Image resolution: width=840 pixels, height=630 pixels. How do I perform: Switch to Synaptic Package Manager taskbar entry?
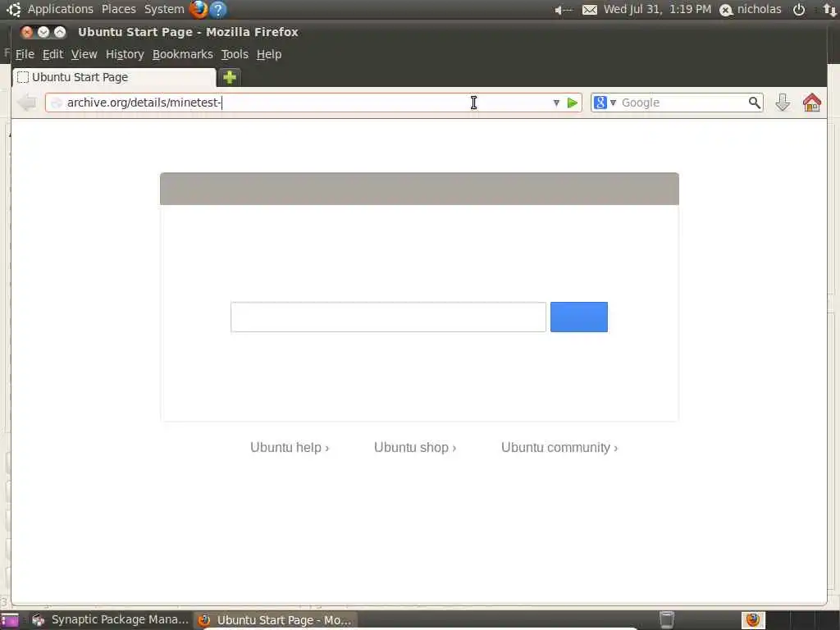click(x=111, y=620)
